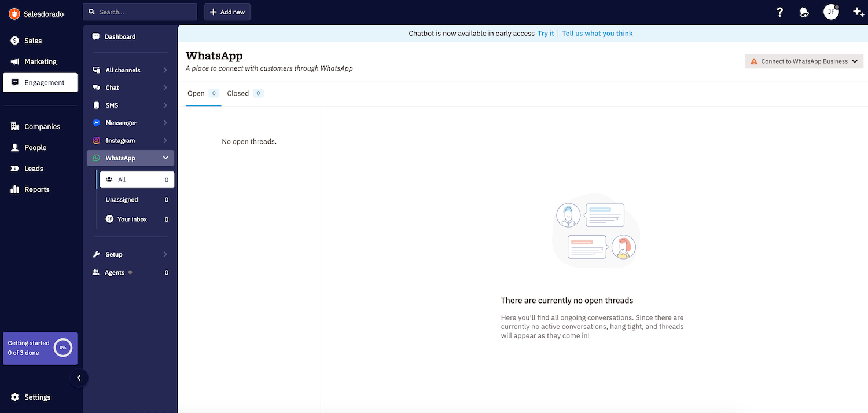Select the Open threads tab

[x=196, y=93]
